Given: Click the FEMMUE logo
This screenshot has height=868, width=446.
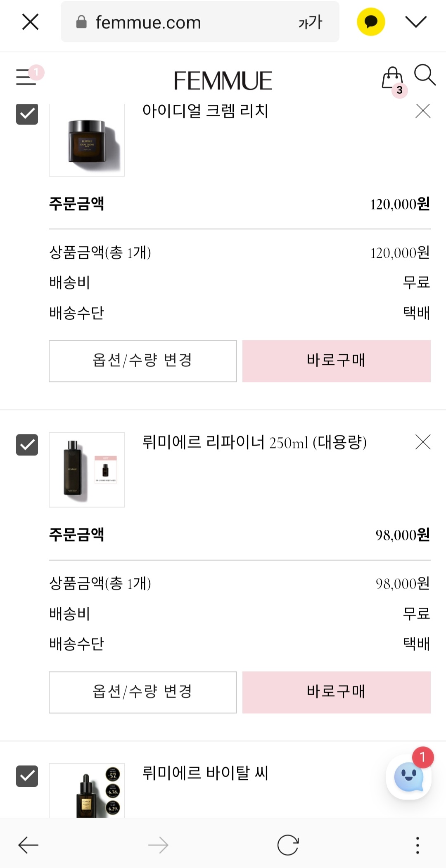Looking at the screenshot, I should [223, 80].
